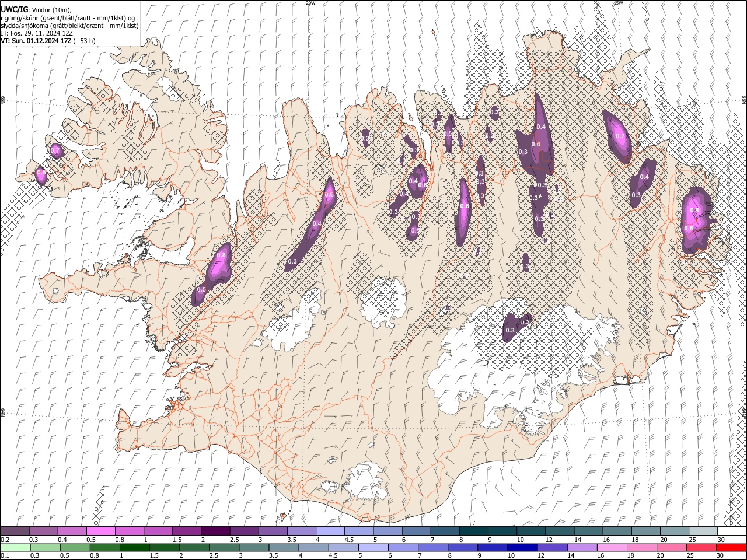Click the 12 label in the snow legend row
This screenshot has height=560, width=747.
pyautogui.click(x=549, y=540)
